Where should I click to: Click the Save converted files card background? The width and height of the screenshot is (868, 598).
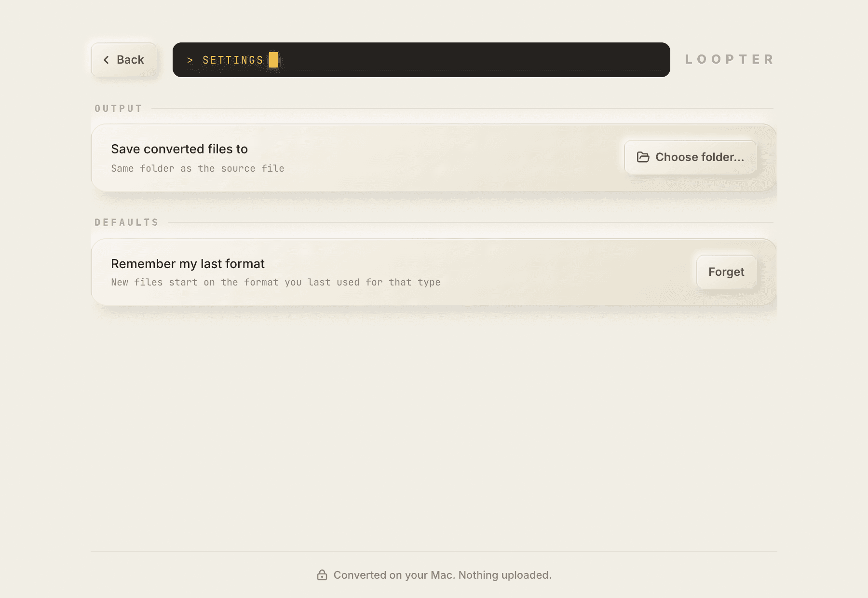[434, 158]
